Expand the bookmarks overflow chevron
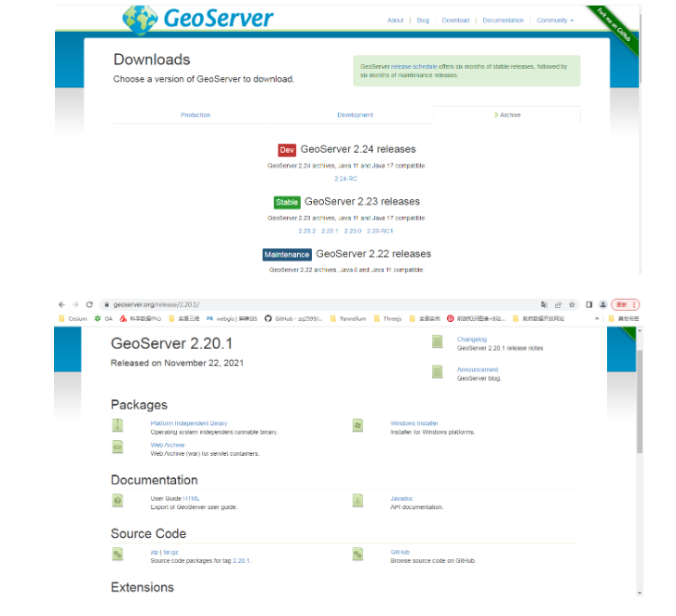 pos(597,319)
